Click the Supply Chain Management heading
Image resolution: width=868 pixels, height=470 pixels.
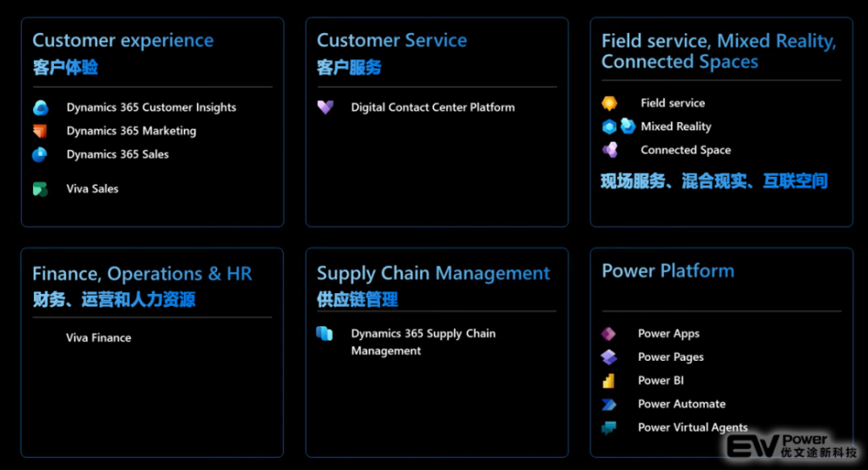tap(433, 273)
